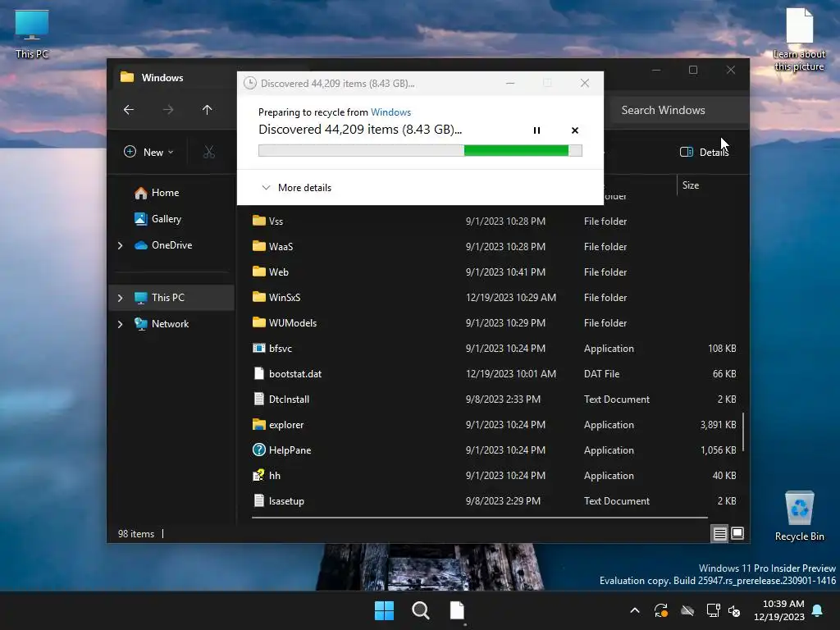This screenshot has width=840, height=630.
Task: Click the vertical scrollbar of file list
Action: click(x=743, y=433)
